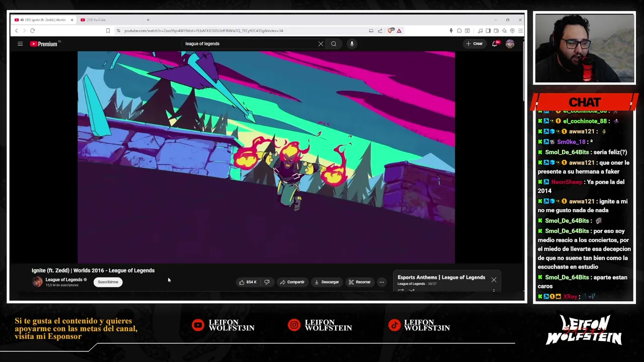Bookmark this page with the bookmark icon
The width and height of the screenshot is (644, 362).
[108, 31]
